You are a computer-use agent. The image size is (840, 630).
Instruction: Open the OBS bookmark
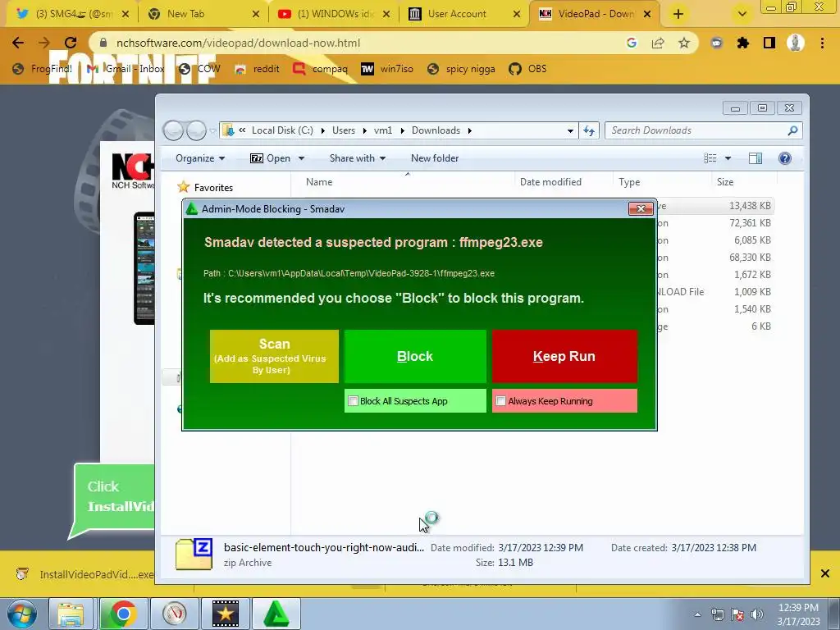pos(527,69)
